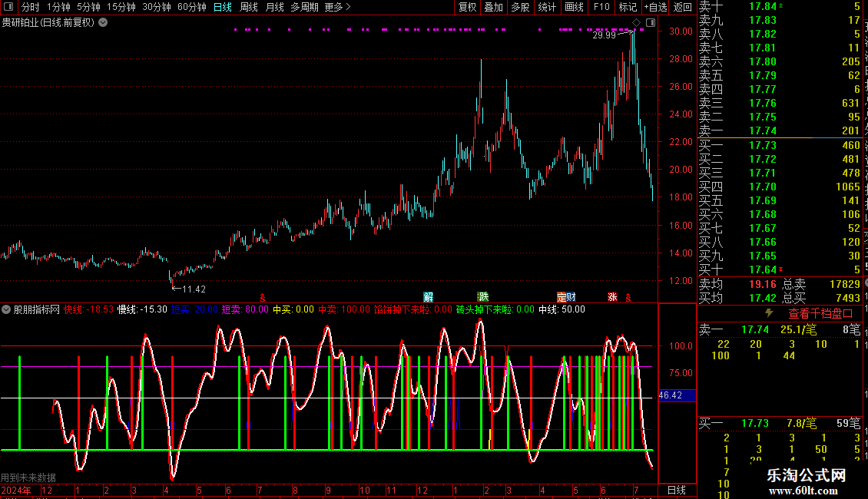
Task: Click the 叠加 overlay button
Action: pyautogui.click(x=493, y=7)
